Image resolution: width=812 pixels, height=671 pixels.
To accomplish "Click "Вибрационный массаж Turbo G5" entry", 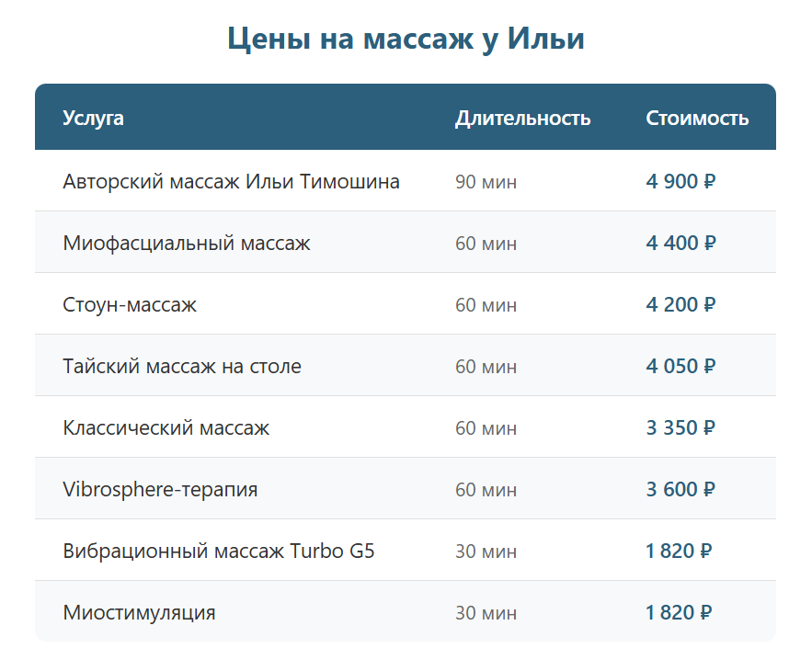I will [219, 552].
